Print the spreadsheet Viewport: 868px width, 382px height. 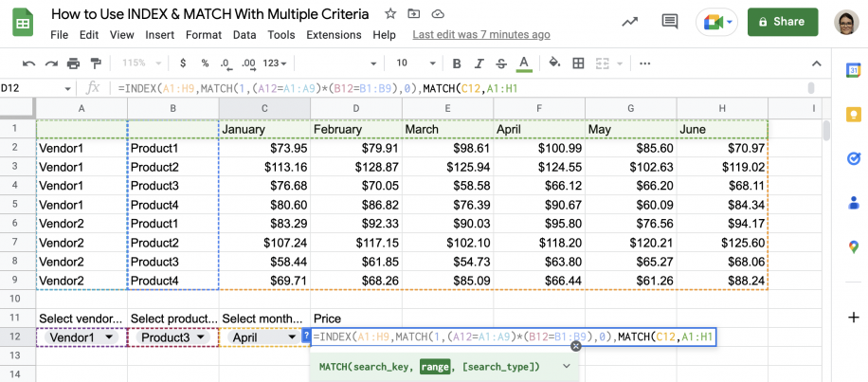coord(74,64)
